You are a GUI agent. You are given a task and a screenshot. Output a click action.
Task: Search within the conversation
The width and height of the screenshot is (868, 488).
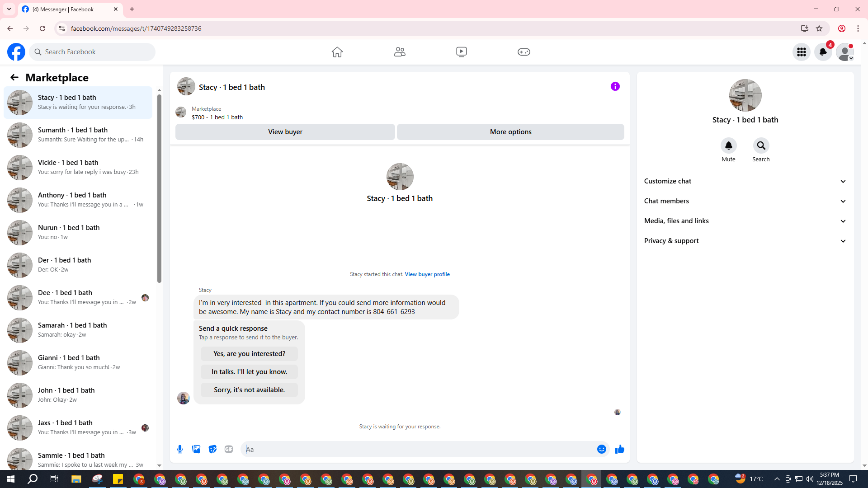[761, 145]
